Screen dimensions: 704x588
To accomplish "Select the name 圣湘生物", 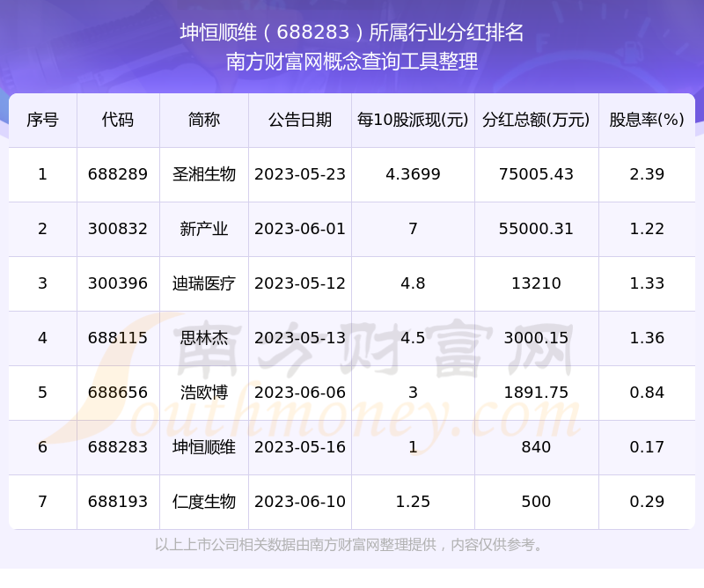I will [204, 174].
